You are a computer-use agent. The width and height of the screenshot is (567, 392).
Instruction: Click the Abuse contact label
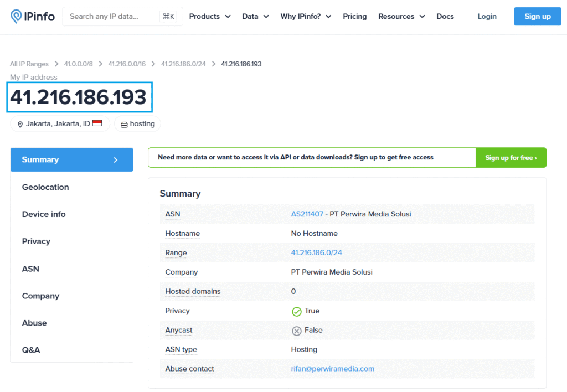pyautogui.click(x=189, y=369)
